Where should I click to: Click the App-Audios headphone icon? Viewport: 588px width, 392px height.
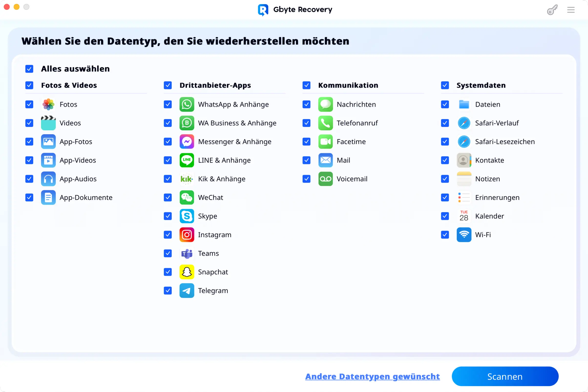(48, 179)
